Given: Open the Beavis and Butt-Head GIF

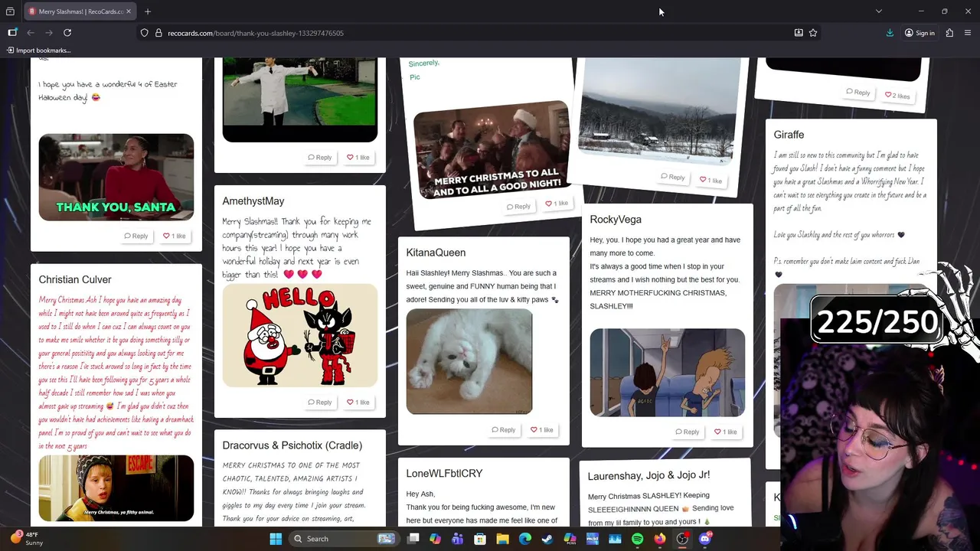Looking at the screenshot, I should coord(667,373).
